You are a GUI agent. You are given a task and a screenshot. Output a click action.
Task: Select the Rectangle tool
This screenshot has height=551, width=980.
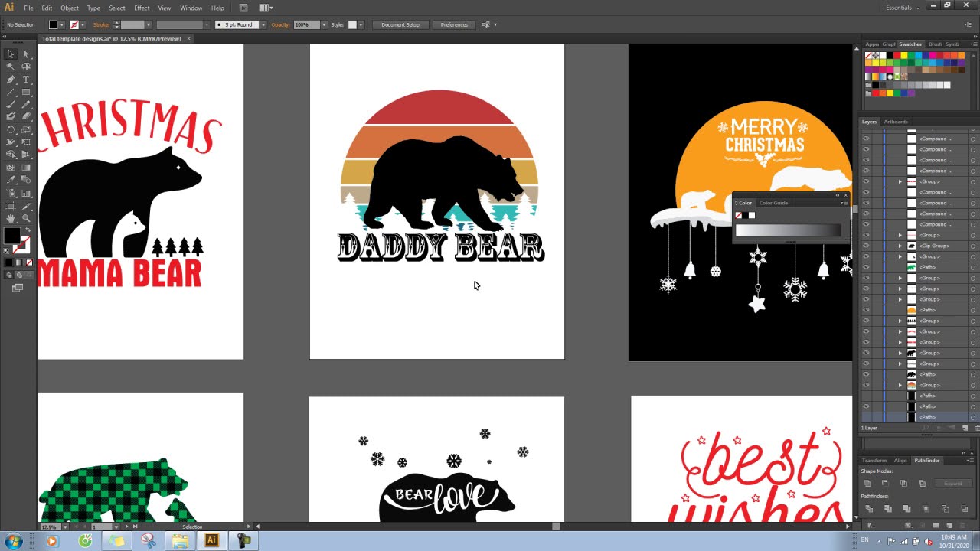tap(25, 92)
